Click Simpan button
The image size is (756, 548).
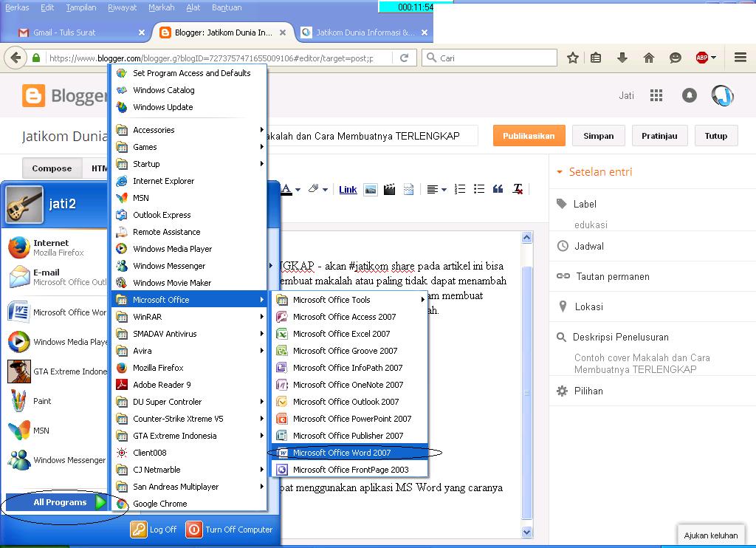tap(598, 136)
